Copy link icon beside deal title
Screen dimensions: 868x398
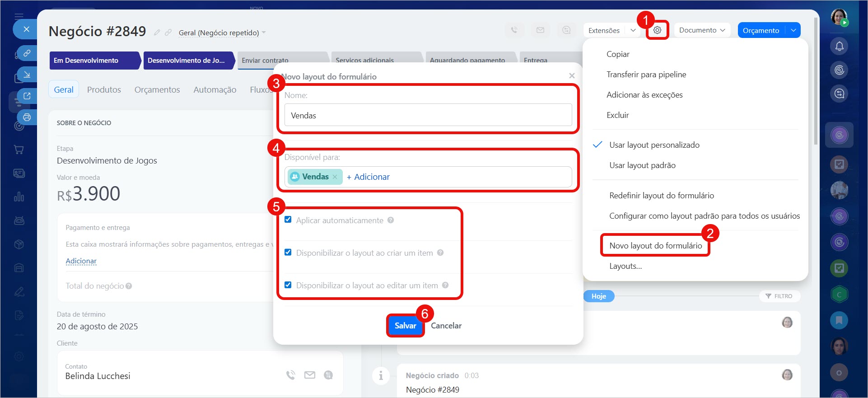tap(168, 33)
